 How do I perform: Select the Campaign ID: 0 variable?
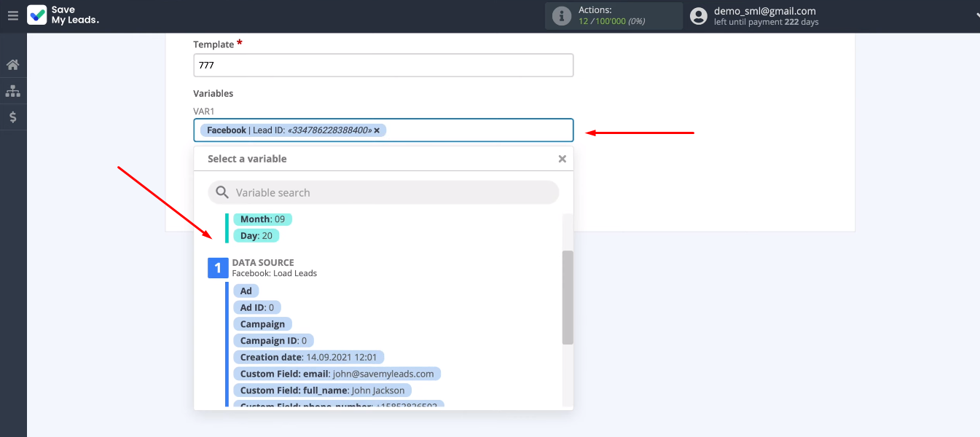(273, 341)
